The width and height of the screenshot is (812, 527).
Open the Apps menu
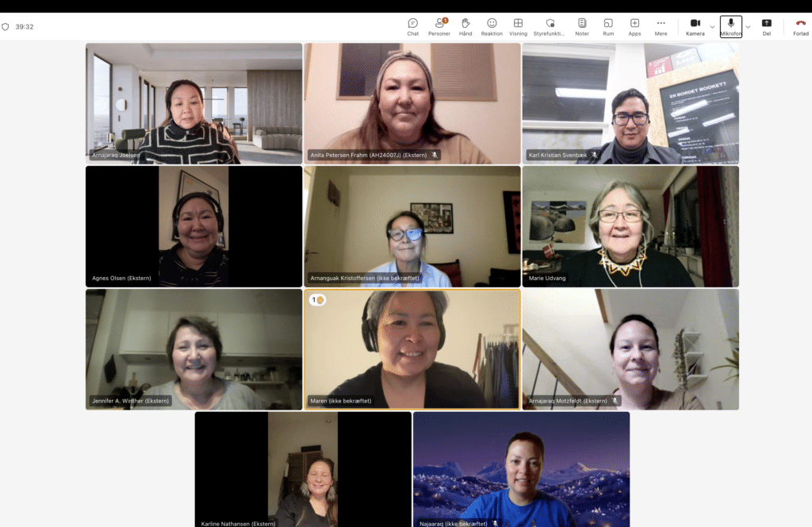pyautogui.click(x=634, y=26)
